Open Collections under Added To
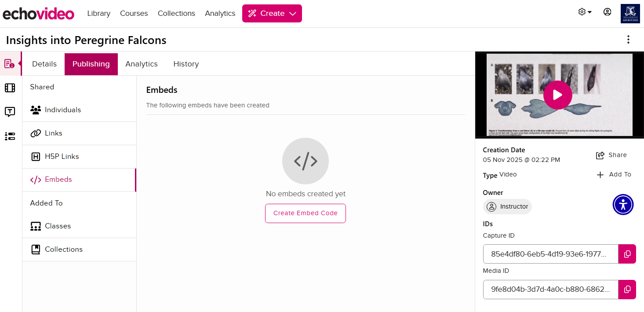This screenshot has height=312, width=644. [x=79, y=250]
